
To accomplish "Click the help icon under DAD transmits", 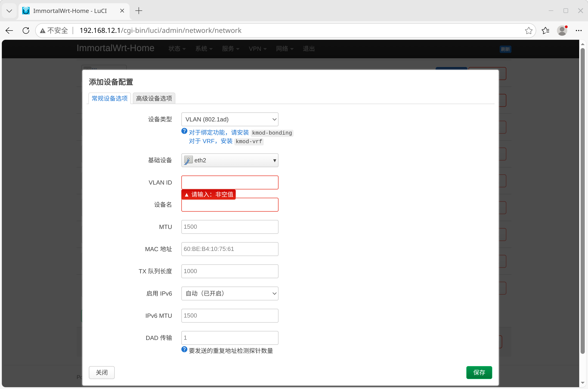I will click(x=184, y=349).
